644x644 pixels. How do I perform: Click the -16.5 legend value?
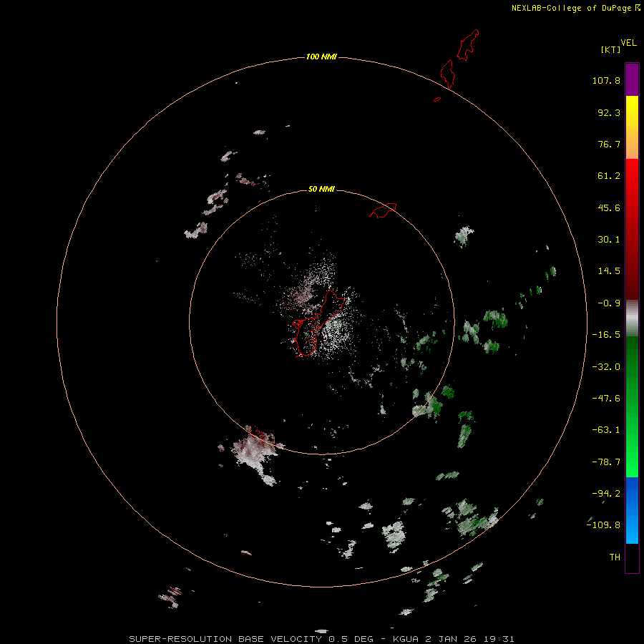pyautogui.click(x=606, y=335)
